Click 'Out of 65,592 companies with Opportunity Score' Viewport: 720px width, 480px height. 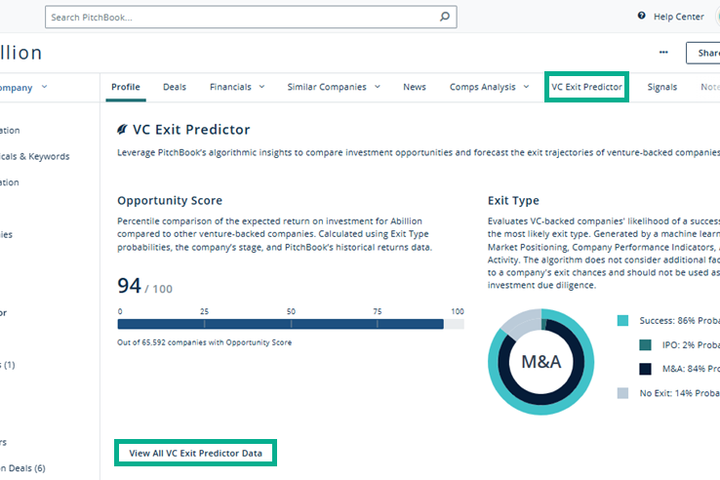[204, 342]
